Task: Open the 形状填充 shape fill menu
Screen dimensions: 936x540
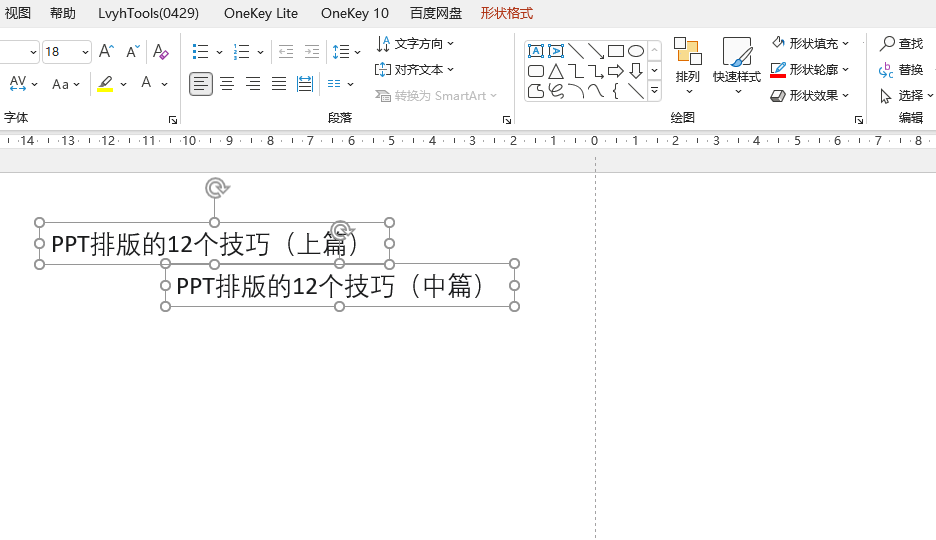Action: click(x=810, y=44)
